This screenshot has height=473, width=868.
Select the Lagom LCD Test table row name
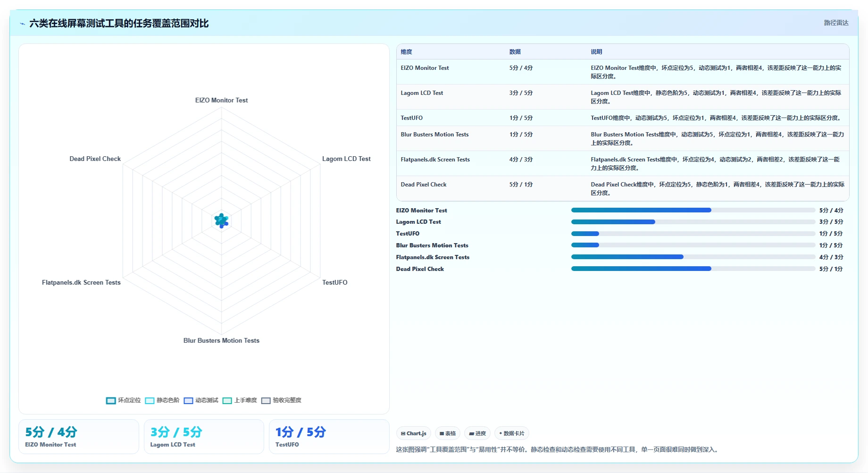click(x=422, y=93)
